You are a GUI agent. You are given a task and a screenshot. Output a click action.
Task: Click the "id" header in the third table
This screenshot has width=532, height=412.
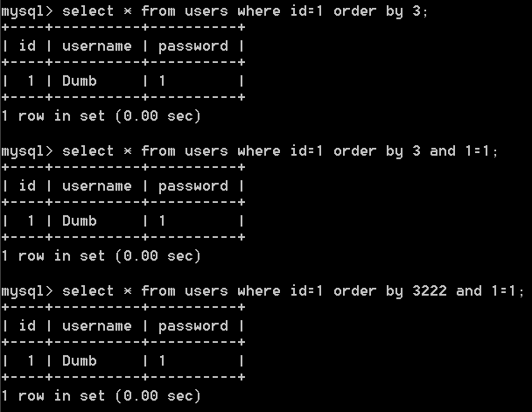coord(27,325)
